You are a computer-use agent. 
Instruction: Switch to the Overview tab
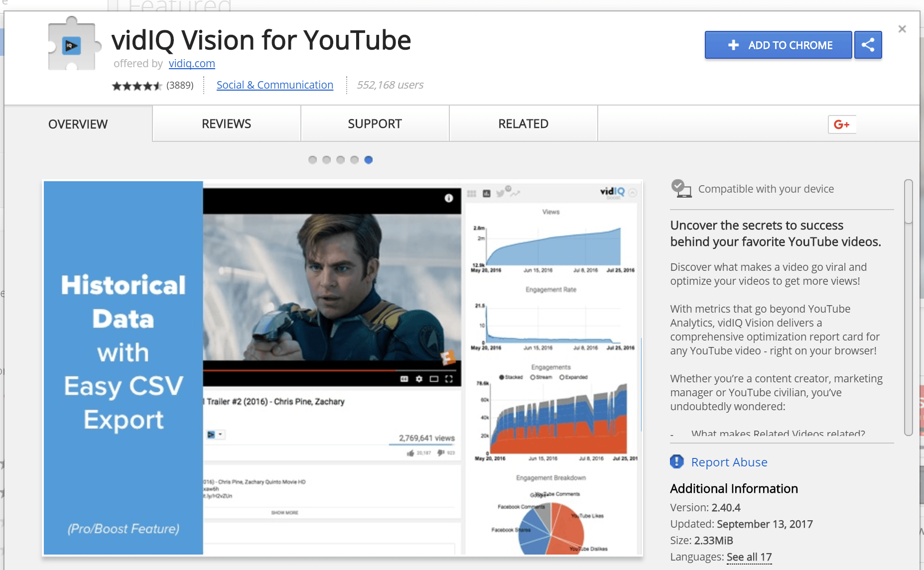coord(78,124)
